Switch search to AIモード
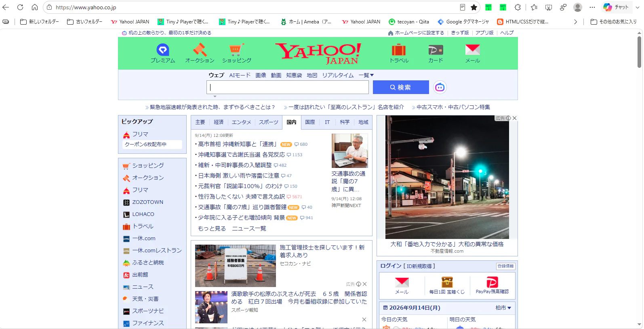Screen dimensions: 644x329 pyautogui.click(x=240, y=75)
